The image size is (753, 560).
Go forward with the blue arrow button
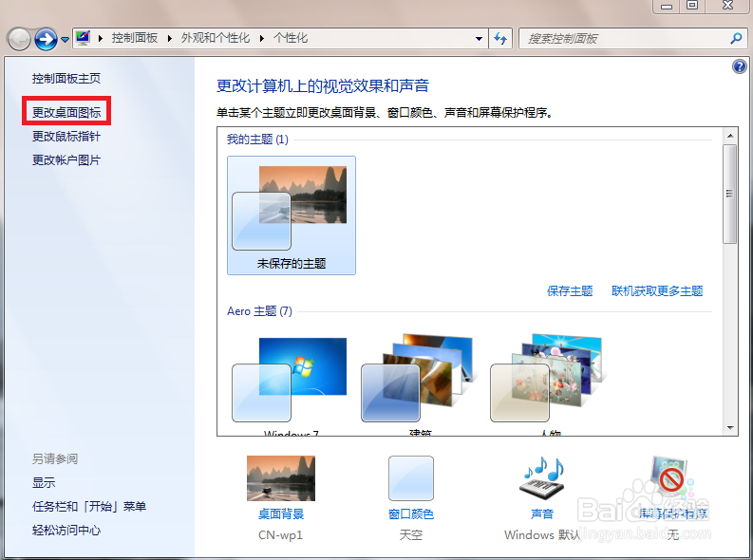coord(47,39)
